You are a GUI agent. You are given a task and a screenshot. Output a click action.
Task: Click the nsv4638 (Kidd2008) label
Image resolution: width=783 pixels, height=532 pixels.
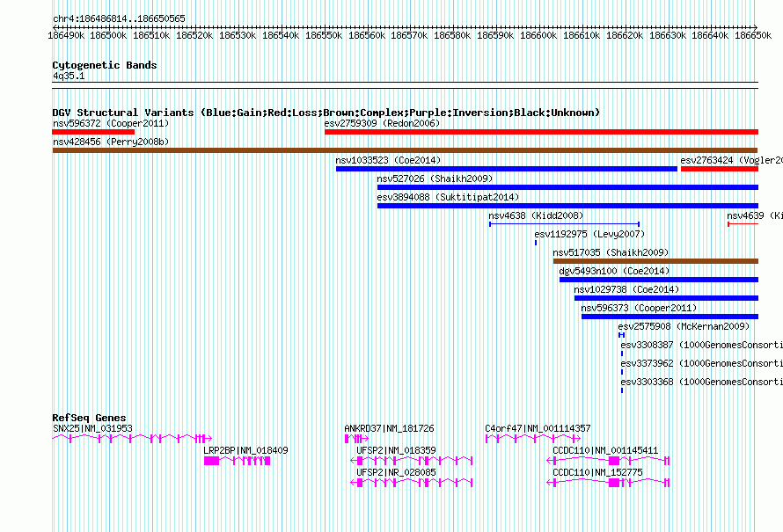pyautogui.click(x=536, y=215)
